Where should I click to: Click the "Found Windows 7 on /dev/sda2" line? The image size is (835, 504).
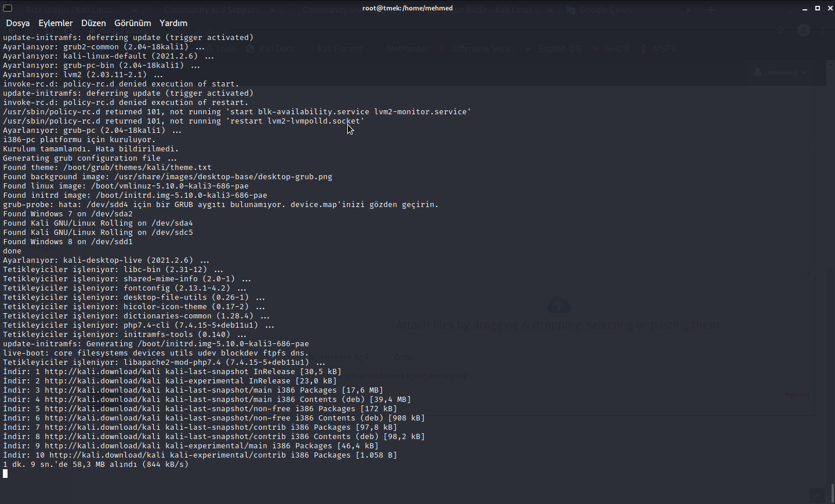[x=68, y=214]
